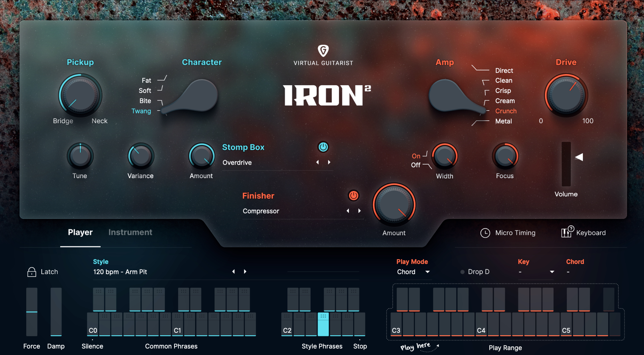Click the Bridge label

pyautogui.click(x=63, y=121)
